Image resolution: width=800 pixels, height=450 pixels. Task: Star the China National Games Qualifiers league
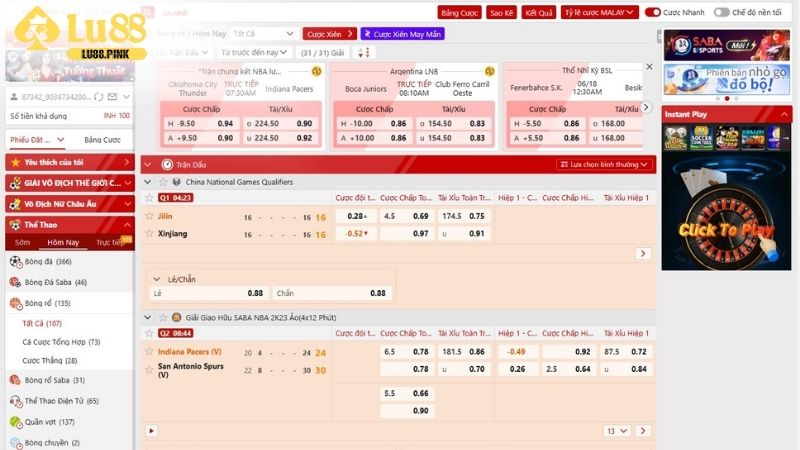point(163,182)
